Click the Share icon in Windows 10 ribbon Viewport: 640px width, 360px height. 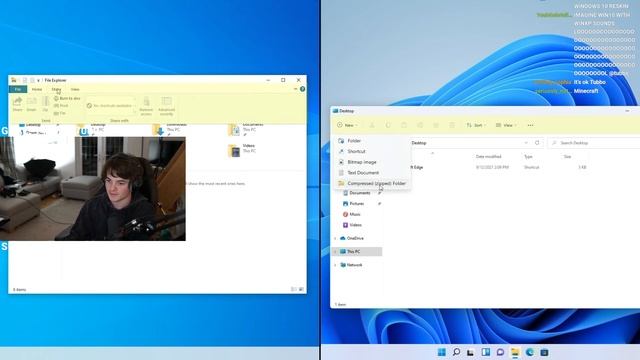pyautogui.click(x=18, y=104)
